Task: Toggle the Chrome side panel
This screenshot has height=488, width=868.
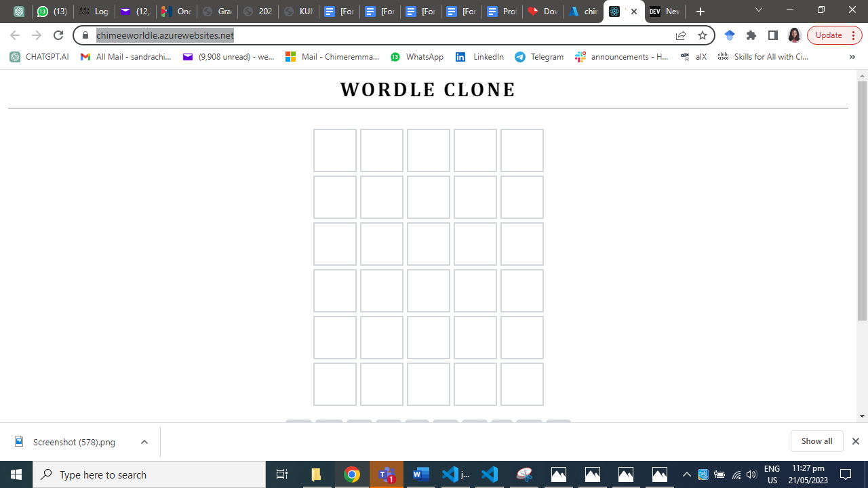Action: click(x=772, y=35)
